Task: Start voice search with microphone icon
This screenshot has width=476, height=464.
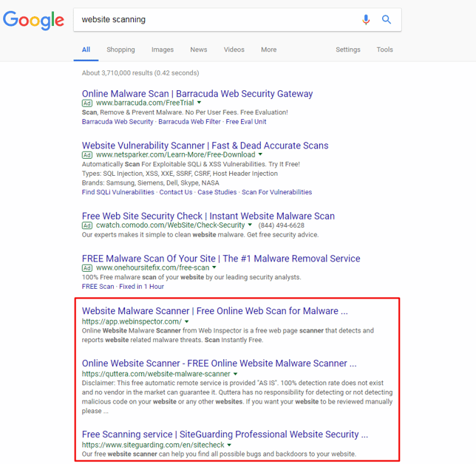Action: pos(366,19)
